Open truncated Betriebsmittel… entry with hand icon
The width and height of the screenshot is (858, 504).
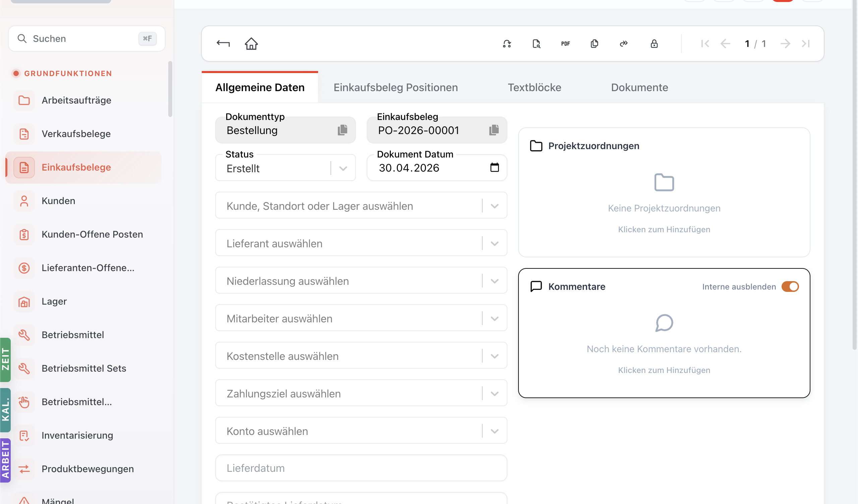coord(83,402)
